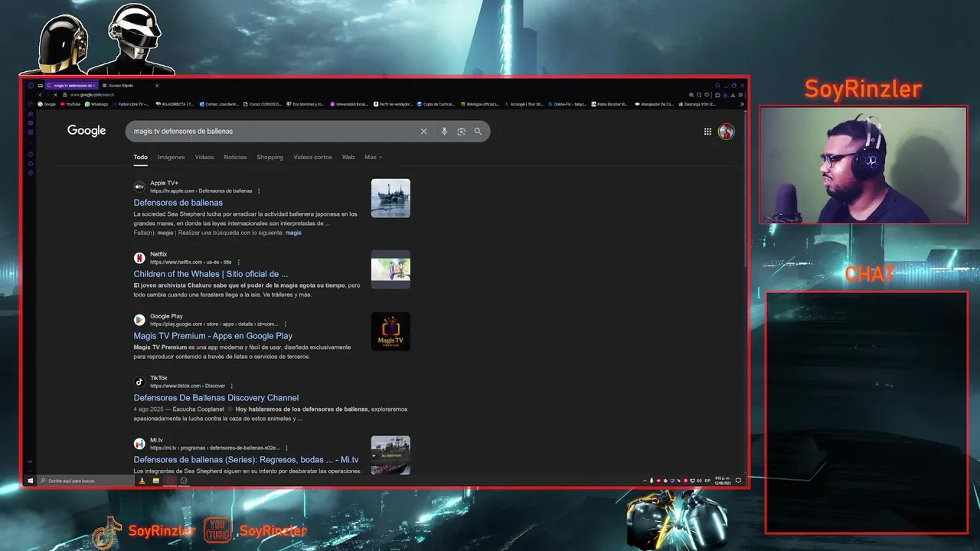
Task: Switch to the Videos tab
Action: [x=204, y=157]
